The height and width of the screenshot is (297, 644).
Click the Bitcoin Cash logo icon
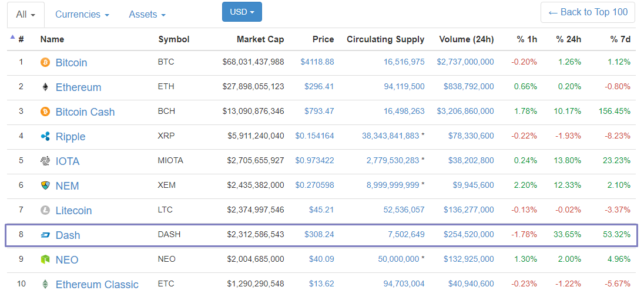(45, 112)
